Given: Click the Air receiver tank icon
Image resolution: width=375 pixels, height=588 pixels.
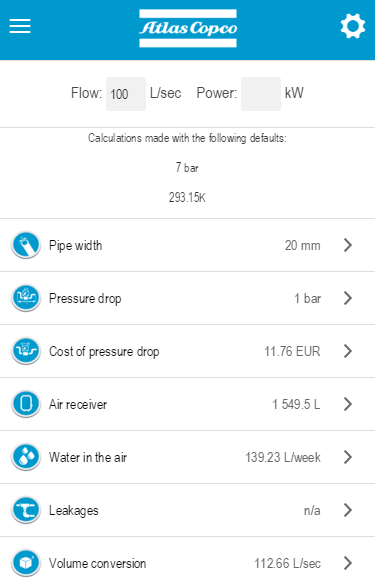Looking at the screenshot, I should click(26, 404).
